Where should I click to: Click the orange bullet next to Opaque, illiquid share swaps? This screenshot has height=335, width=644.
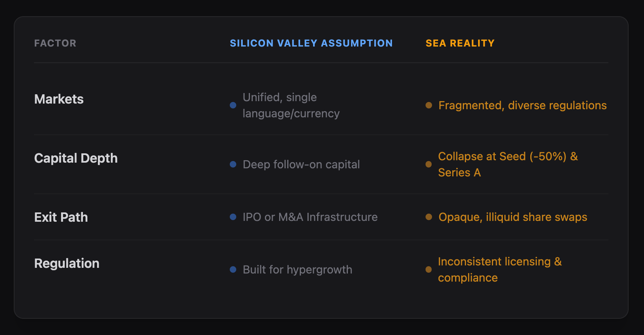click(429, 217)
